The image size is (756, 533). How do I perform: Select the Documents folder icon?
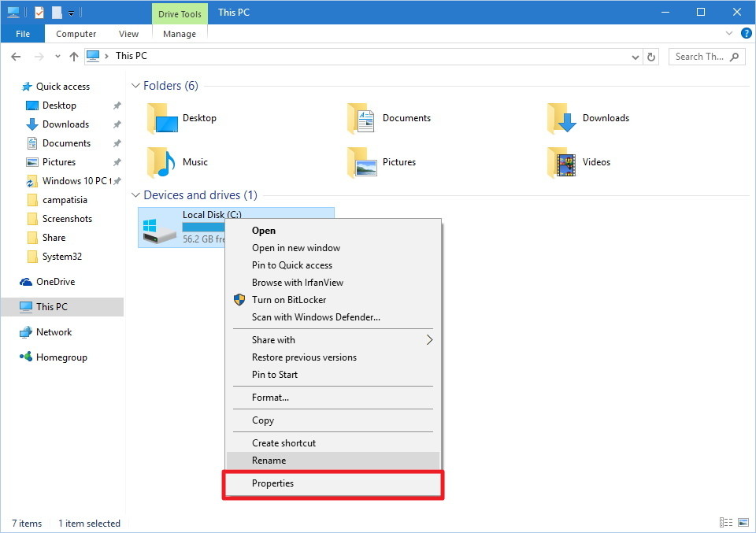pyautogui.click(x=361, y=118)
